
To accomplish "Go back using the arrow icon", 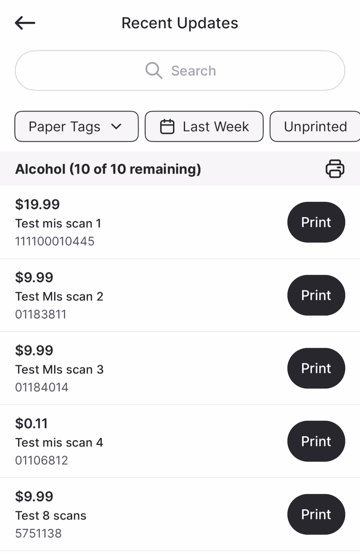I will click(25, 23).
